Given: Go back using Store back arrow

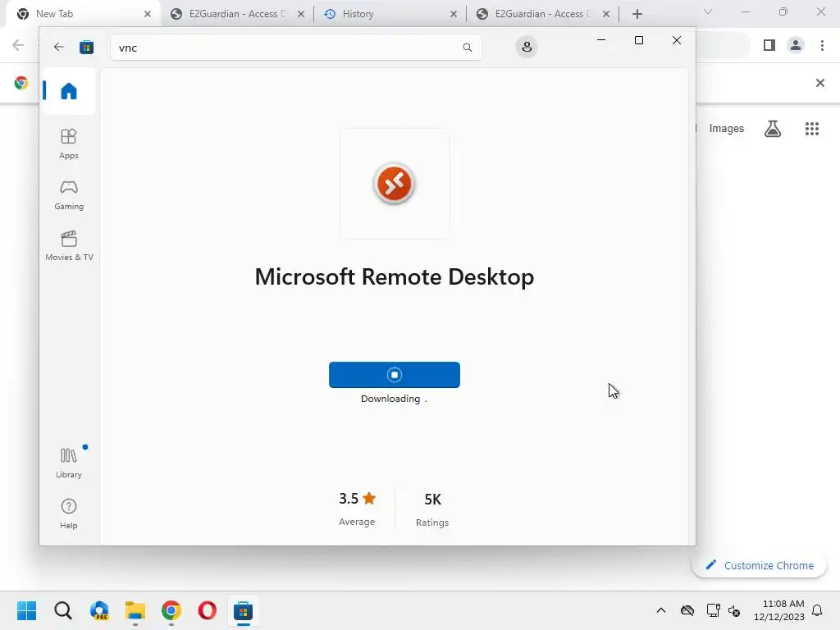Looking at the screenshot, I should (x=59, y=47).
